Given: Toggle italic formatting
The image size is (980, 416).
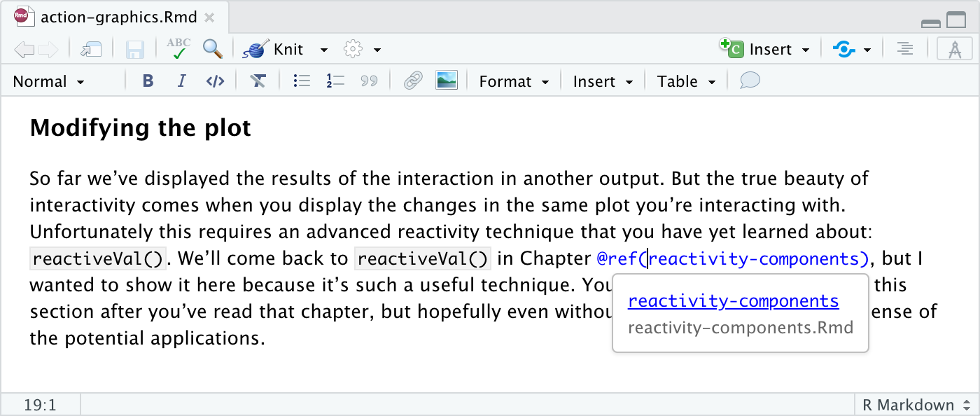Looking at the screenshot, I should (181, 81).
